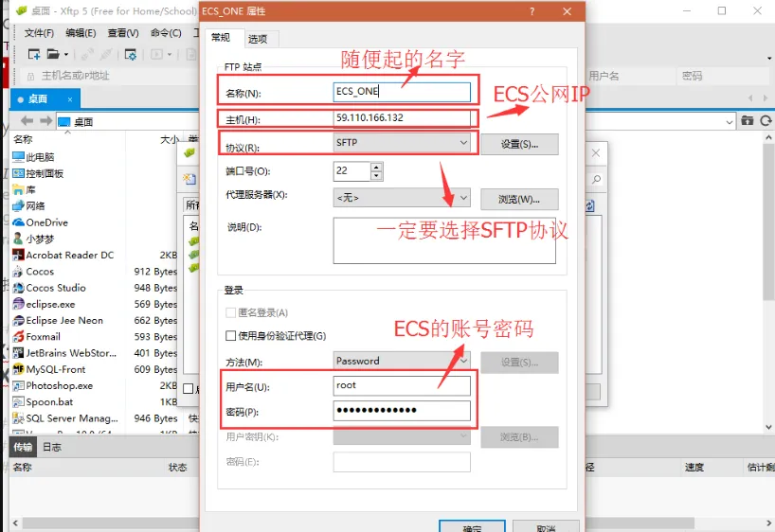
Task: Click the SQL Server Management shortcut icon
Action: [x=18, y=417]
